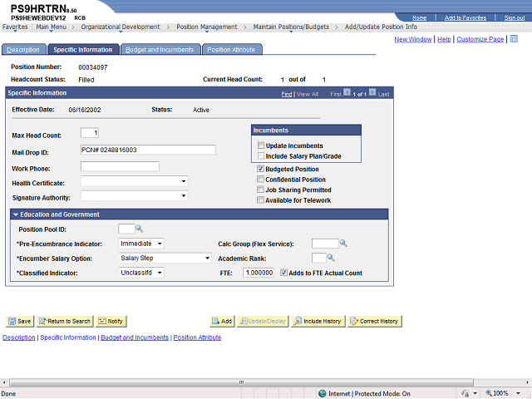Switch to Budget and Incumbents tab
This screenshot has height=399, width=532.
[160, 50]
